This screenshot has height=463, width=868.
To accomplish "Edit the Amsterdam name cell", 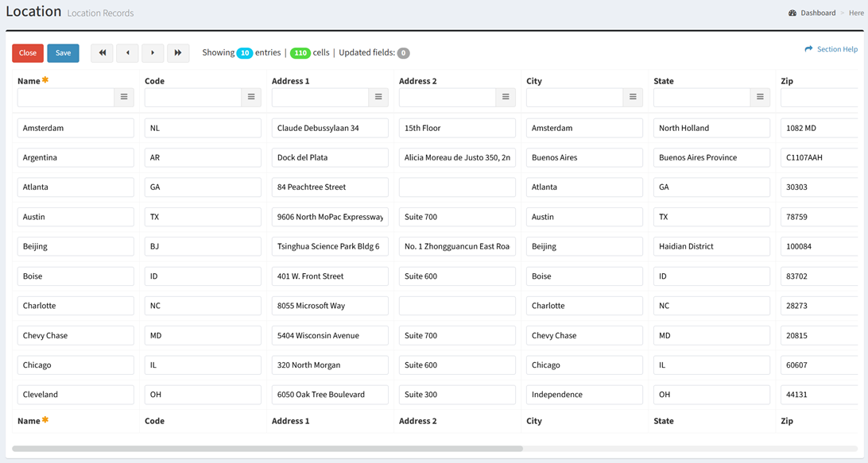I will (x=76, y=128).
